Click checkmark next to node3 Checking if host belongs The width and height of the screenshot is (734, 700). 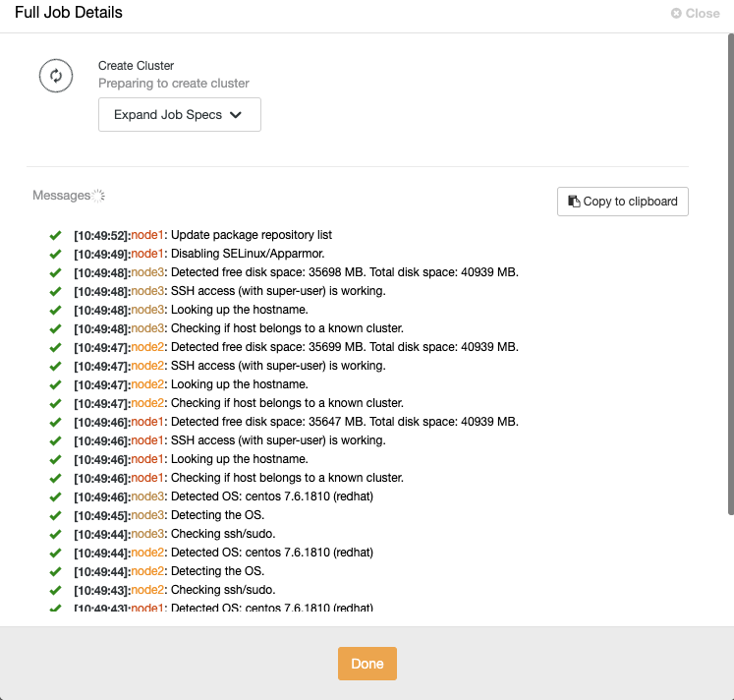[x=55, y=328]
